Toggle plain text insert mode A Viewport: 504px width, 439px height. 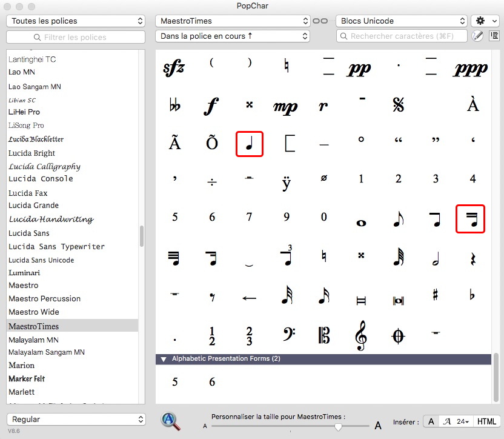click(431, 421)
